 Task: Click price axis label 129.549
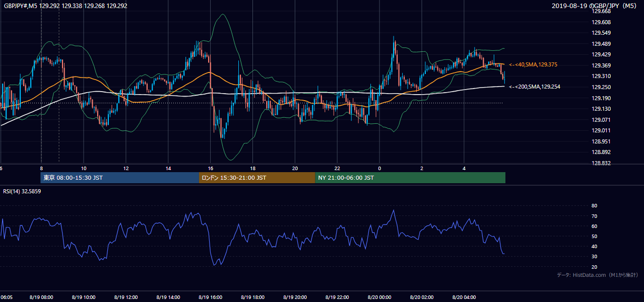[601, 33]
